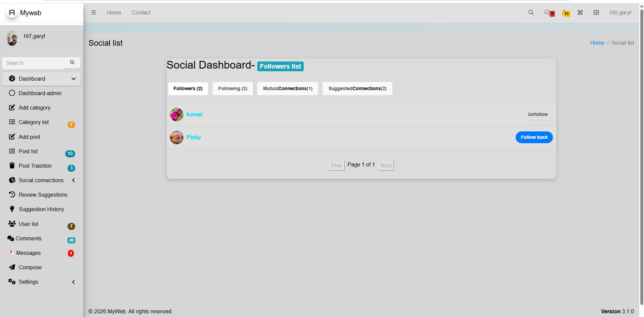Open the navbar search icon
Image resolution: width=644 pixels, height=317 pixels.
tap(531, 12)
